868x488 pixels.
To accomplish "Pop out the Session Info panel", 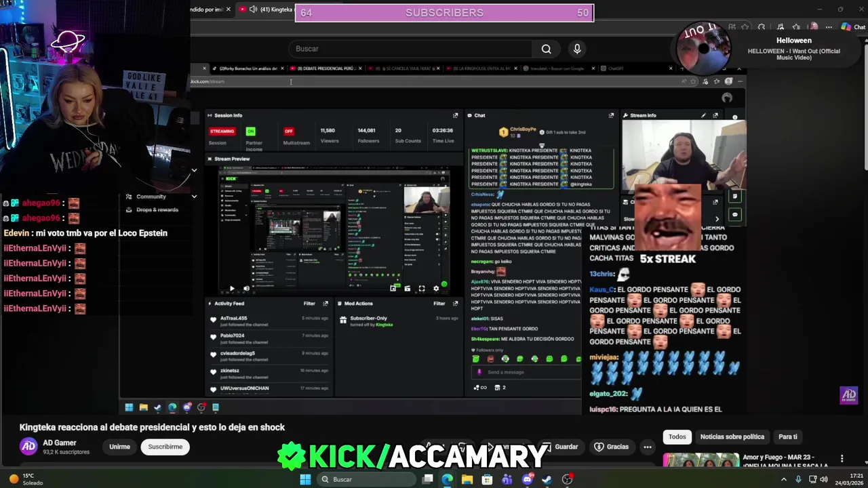I will click(455, 115).
